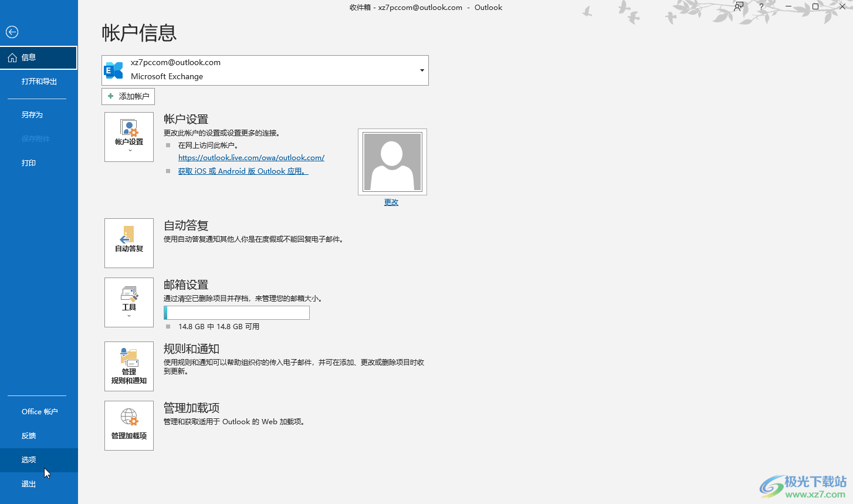
Task: Click the 规则和通知 heading
Action: (191, 349)
